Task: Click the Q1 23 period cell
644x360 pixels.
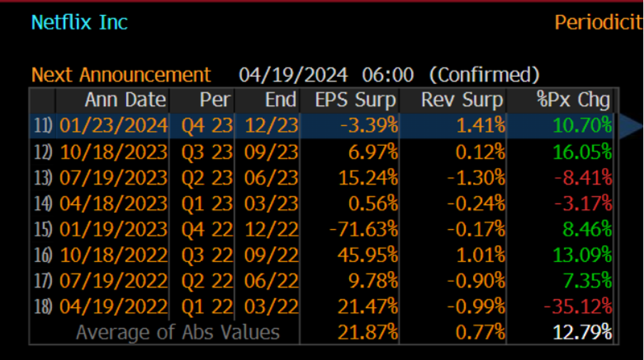Action: pyautogui.click(x=207, y=203)
